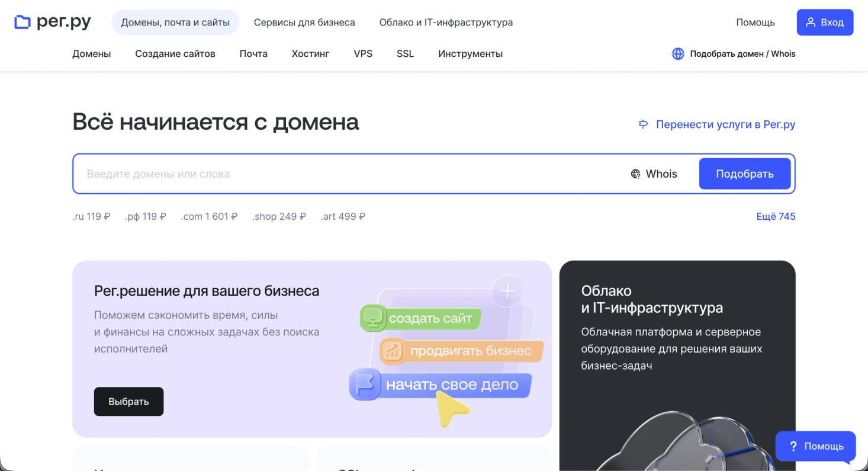Open Подобрать домен / Whois link
The width and height of the screenshot is (868, 471).
coord(734,54)
